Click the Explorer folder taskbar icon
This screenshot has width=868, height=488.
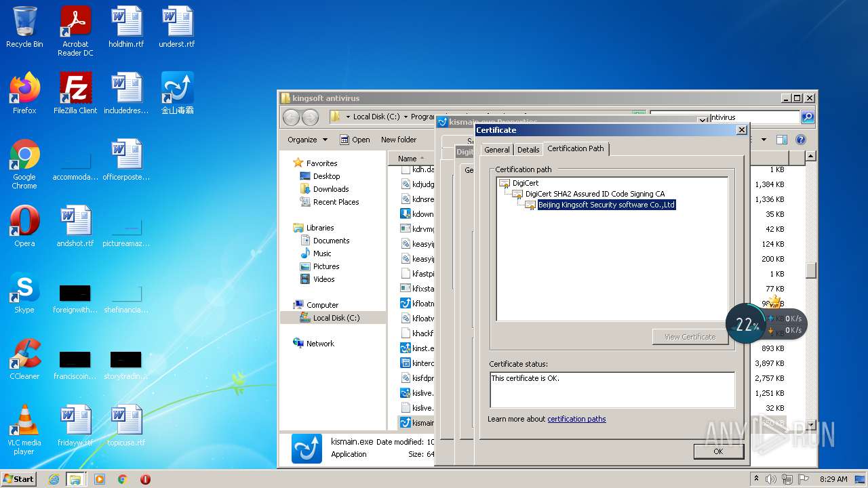click(75, 479)
